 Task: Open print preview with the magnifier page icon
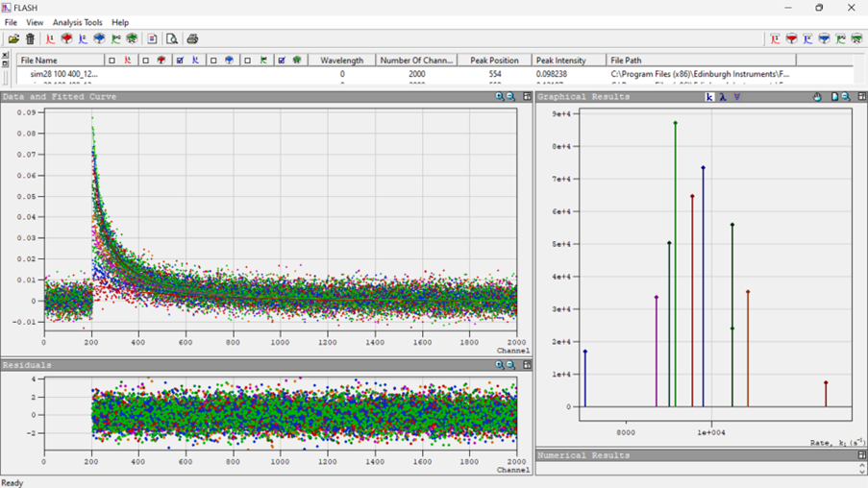coord(172,38)
